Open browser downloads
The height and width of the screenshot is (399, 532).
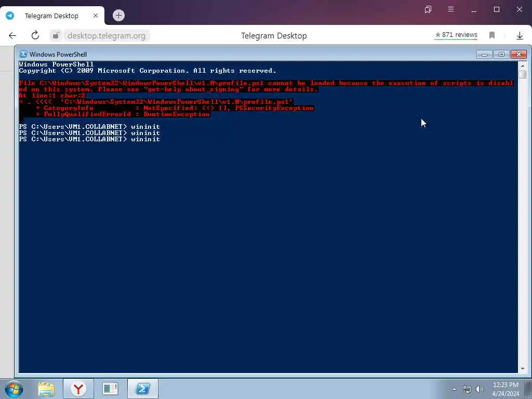coord(520,35)
